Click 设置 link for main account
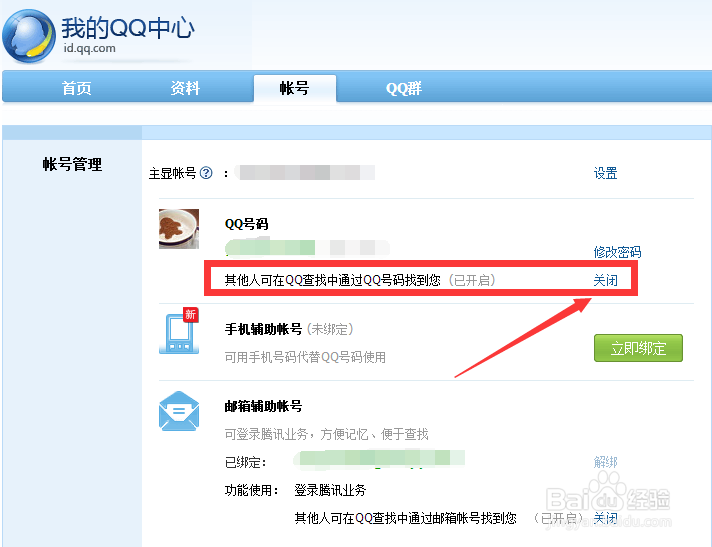This screenshot has height=547, width=712. coord(606,173)
